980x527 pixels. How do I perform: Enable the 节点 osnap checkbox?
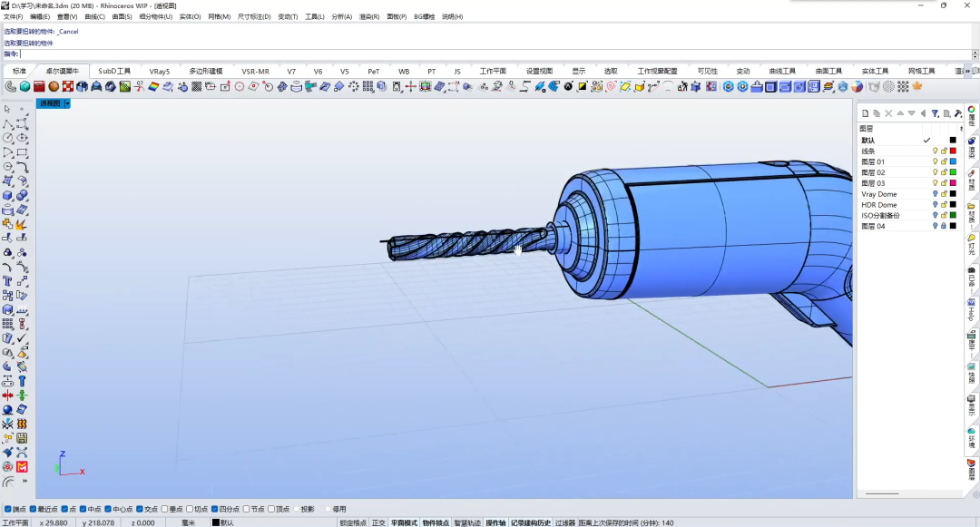(246, 509)
